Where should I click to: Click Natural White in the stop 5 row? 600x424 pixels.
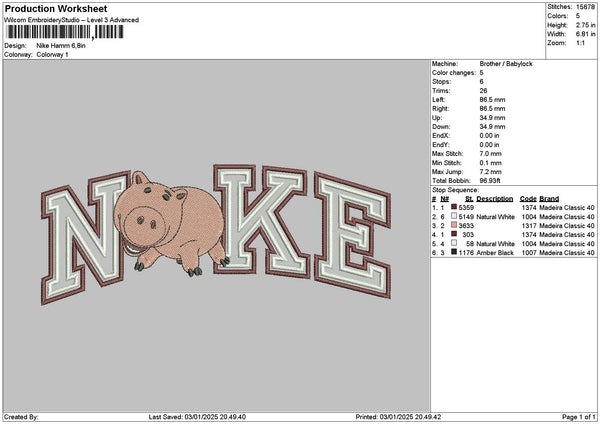(x=496, y=244)
